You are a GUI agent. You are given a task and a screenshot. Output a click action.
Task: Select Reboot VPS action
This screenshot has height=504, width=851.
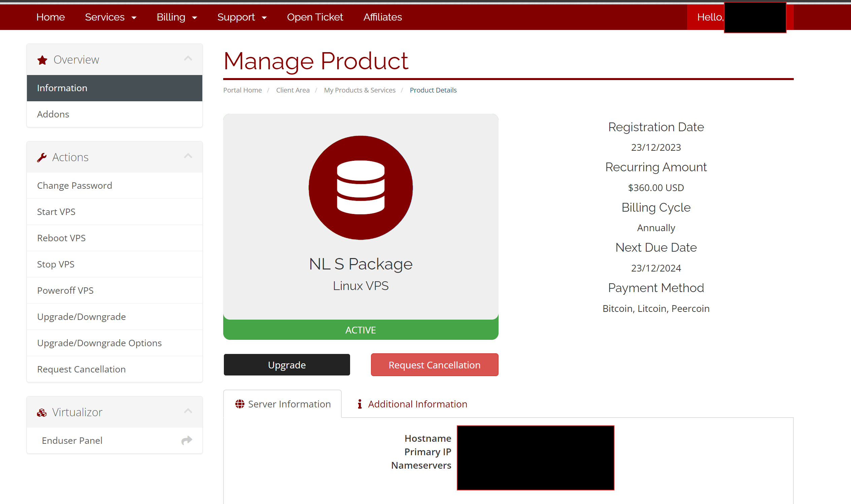pyautogui.click(x=114, y=238)
